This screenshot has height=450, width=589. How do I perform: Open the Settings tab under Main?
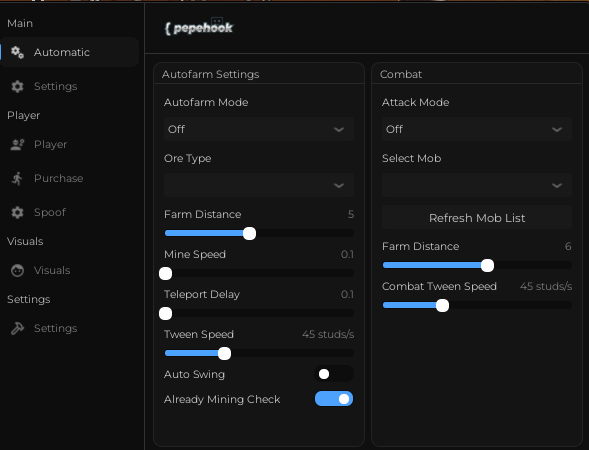[x=70, y=86]
